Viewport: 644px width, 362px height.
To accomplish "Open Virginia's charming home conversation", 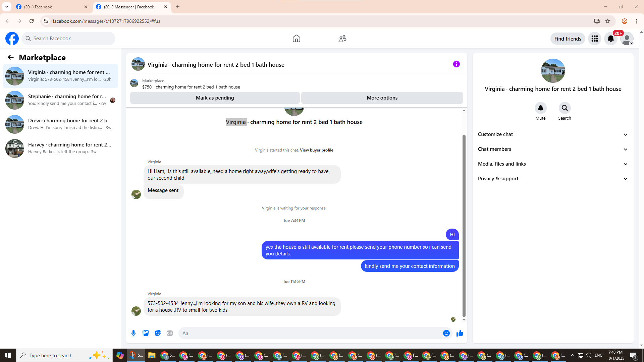I will coord(60,76).
